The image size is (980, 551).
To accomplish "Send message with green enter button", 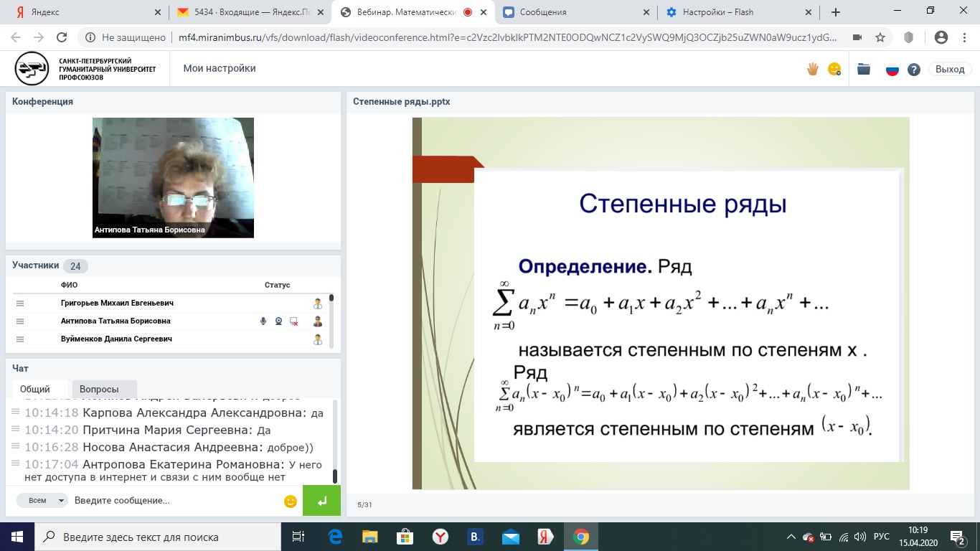I will click(321, 500).
